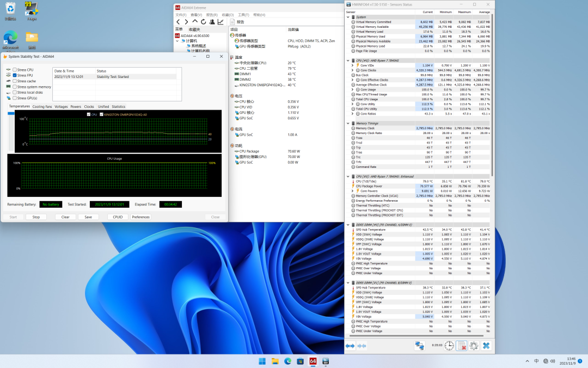This screenshot has height=368, width=588.
Task: Switch to the Statistics tab
Action: (x=118, y=107)
